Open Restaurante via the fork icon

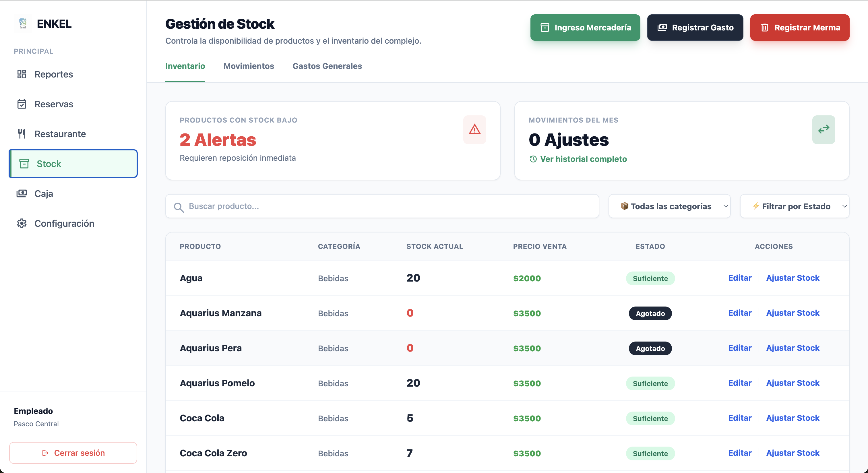tap(22, 133)
